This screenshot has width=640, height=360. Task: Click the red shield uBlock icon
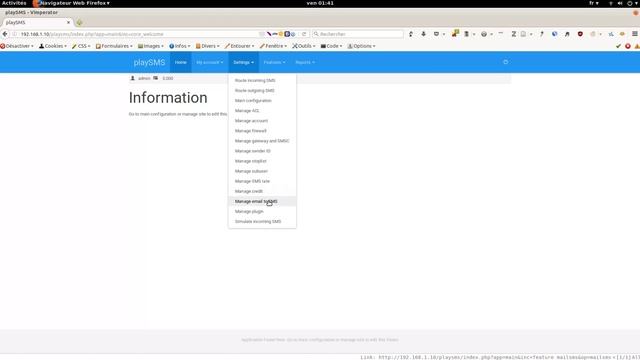click(580, 34)
